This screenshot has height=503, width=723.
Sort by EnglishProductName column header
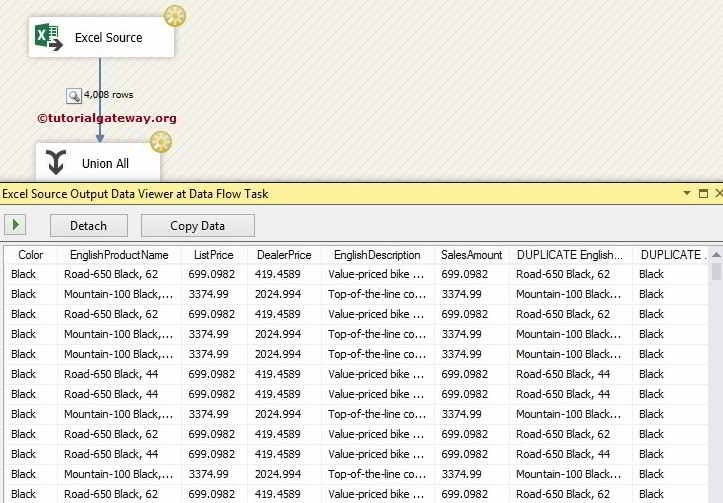click(119, 255)
